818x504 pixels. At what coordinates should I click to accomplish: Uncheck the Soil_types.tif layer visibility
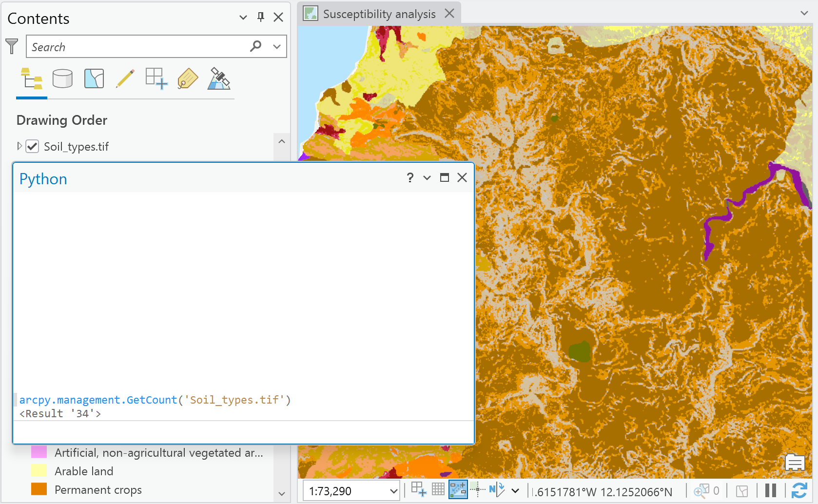[x=32, y=146]
